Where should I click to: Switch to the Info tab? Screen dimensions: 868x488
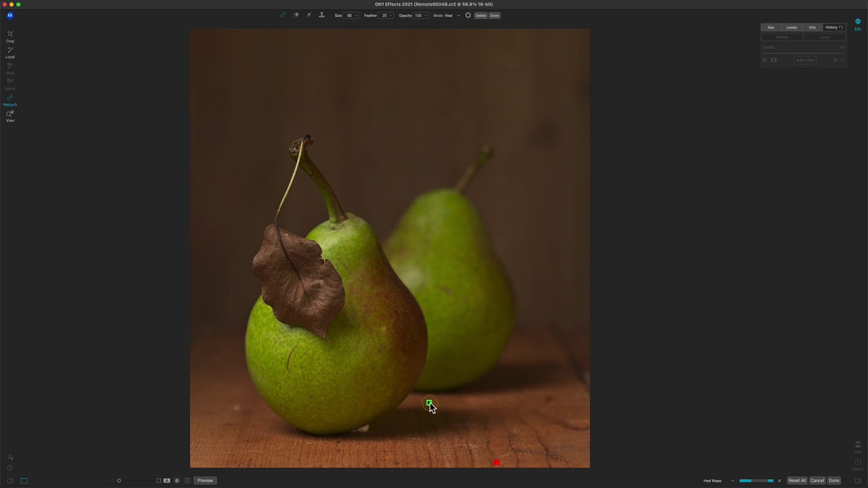812,27
